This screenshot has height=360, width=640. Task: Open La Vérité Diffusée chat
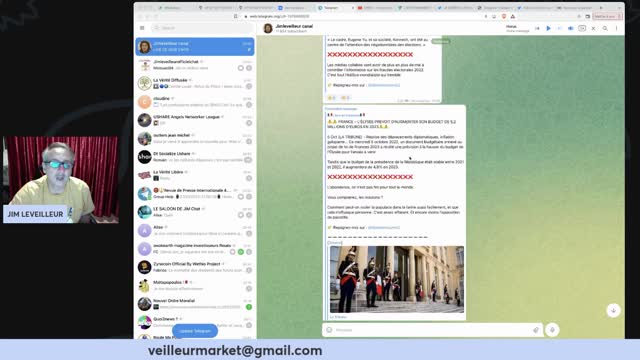pos(195,83)
